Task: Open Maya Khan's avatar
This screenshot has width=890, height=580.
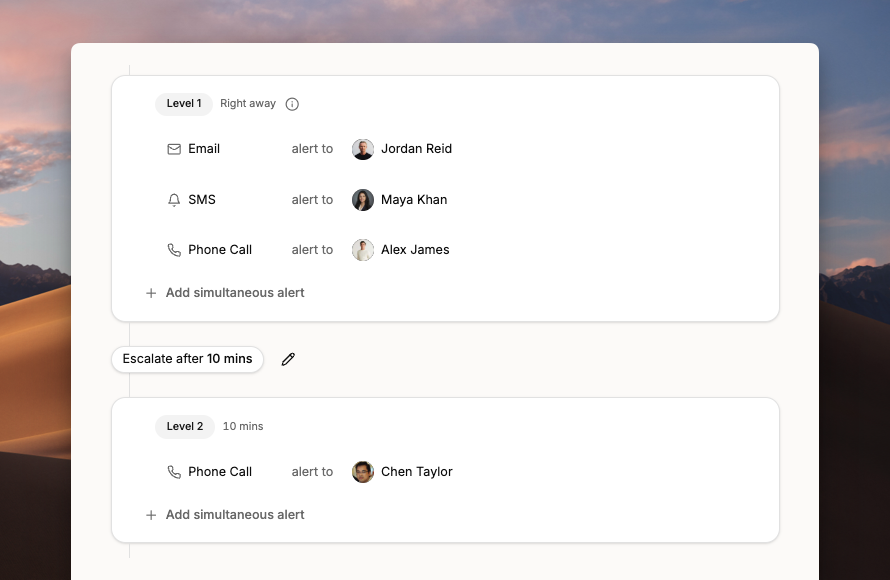Action: coord(363,200)
